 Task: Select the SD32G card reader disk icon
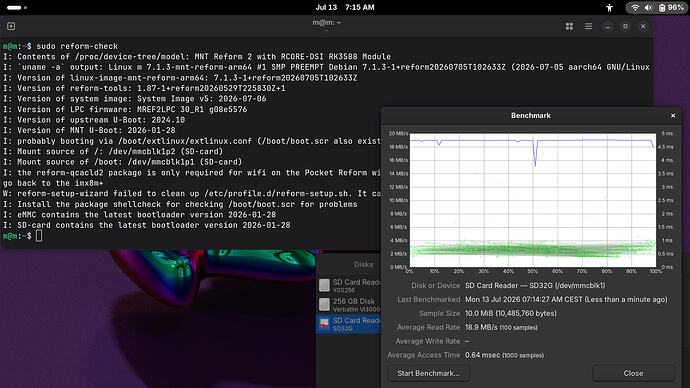[324, 324]
